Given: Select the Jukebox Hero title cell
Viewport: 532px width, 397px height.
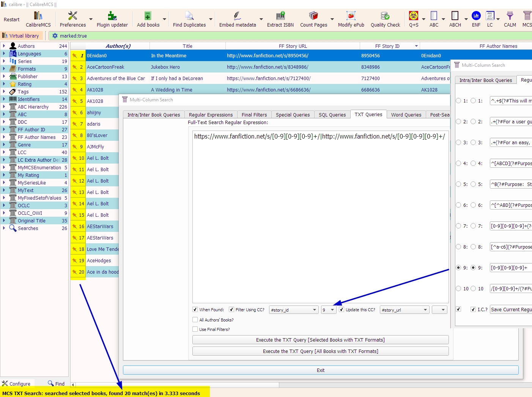Looking at the screenshot, I should pyautogui.click(x=187, y=67).
